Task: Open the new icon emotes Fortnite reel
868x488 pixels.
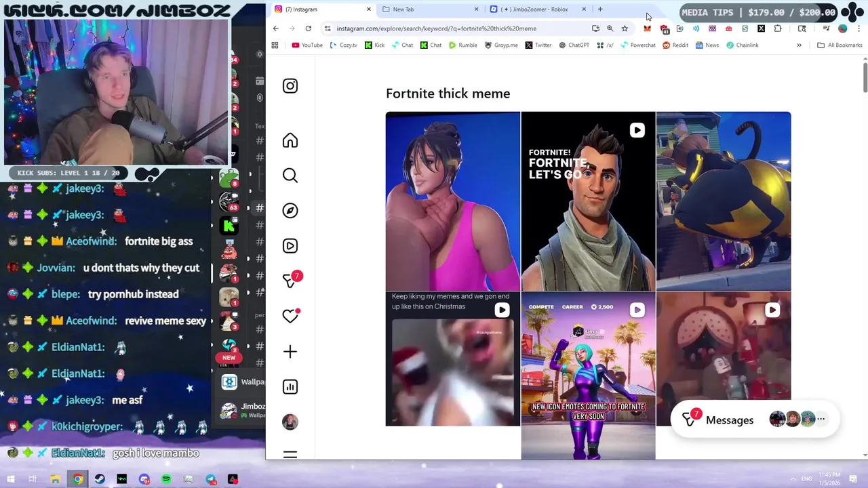Action: coord(588,375)
